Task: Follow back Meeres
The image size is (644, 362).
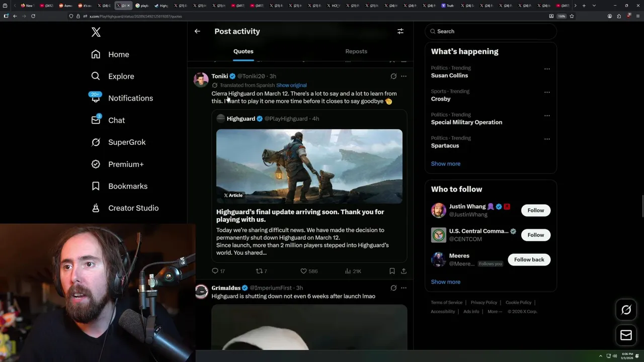Action: (529, 259)
